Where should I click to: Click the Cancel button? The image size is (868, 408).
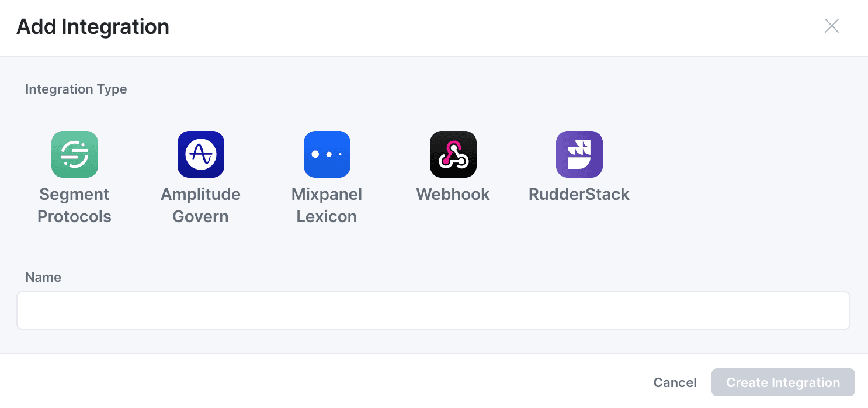[x=675, y=382]
